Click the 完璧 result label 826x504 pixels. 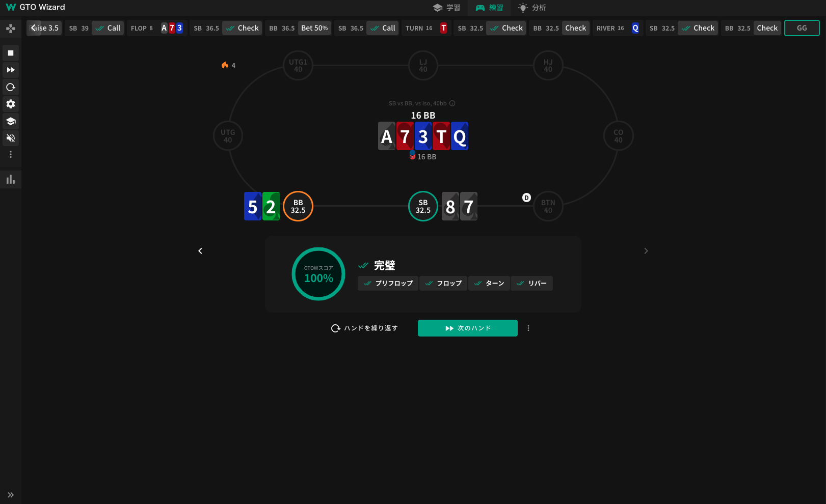(385, 265)
